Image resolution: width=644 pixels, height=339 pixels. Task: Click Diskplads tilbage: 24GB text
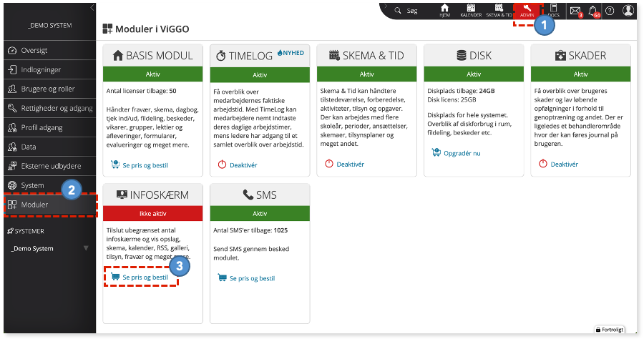(x=461, y=91)
